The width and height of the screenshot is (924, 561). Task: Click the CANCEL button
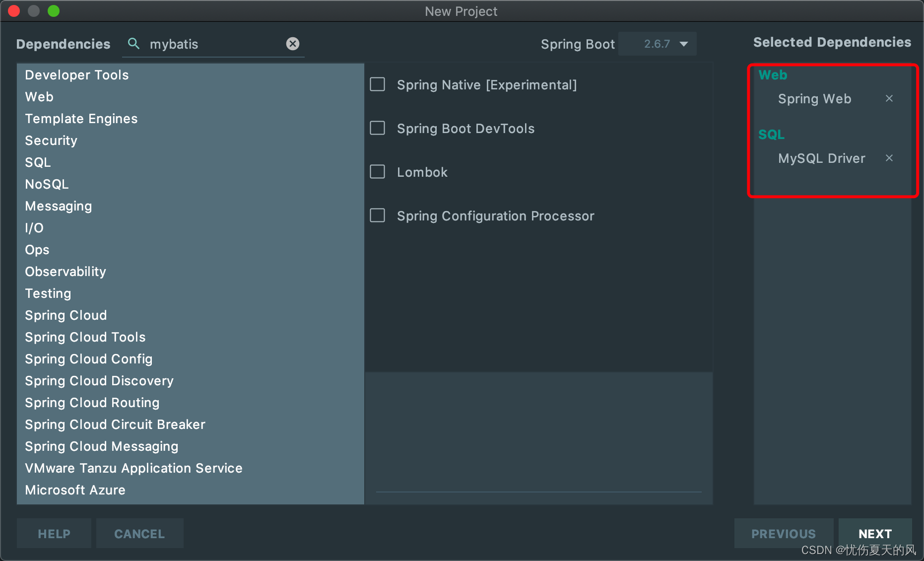tap(139, 534)
